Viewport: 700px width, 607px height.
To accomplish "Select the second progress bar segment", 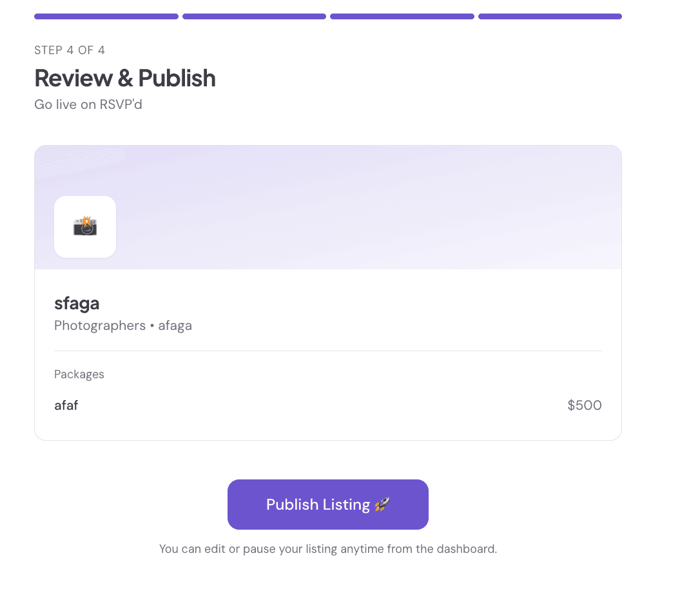I will [254, 17].
